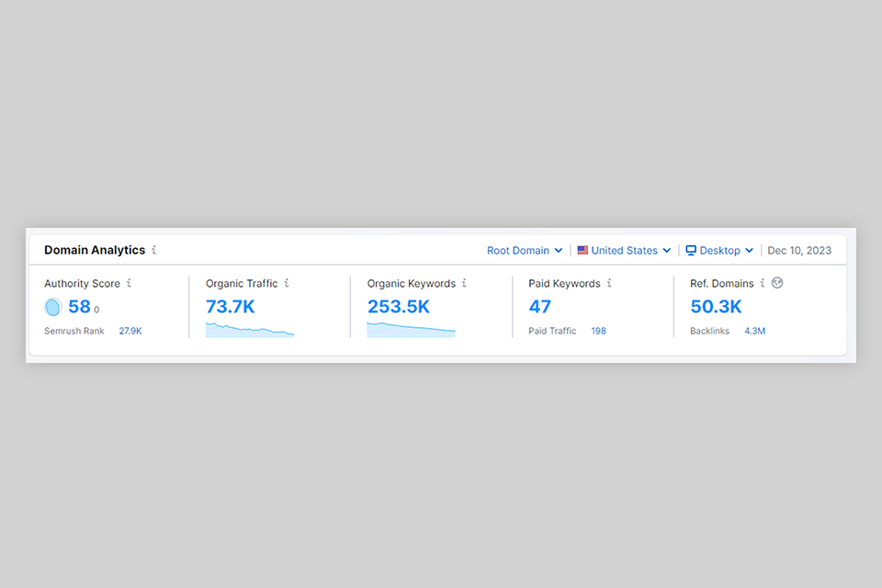This screenshot has width=882, height=588.
Task: Click the desktop monitor icon
Action: click(x=691, y=250)
